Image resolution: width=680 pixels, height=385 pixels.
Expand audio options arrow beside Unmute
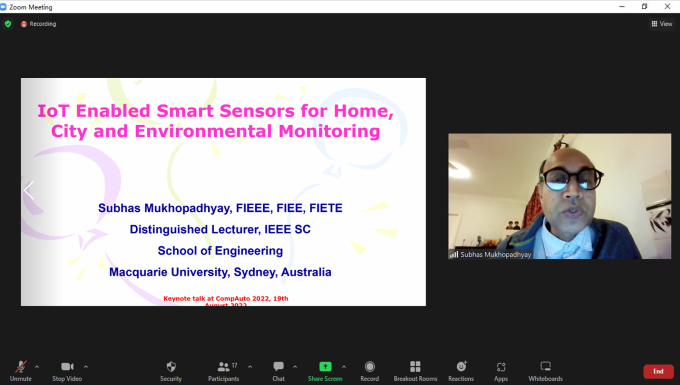37,367
